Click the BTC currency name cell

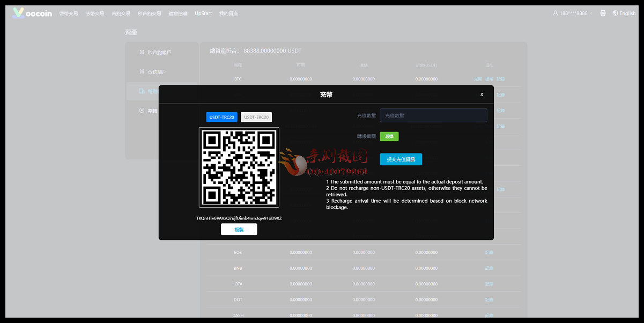coord(238,79)
